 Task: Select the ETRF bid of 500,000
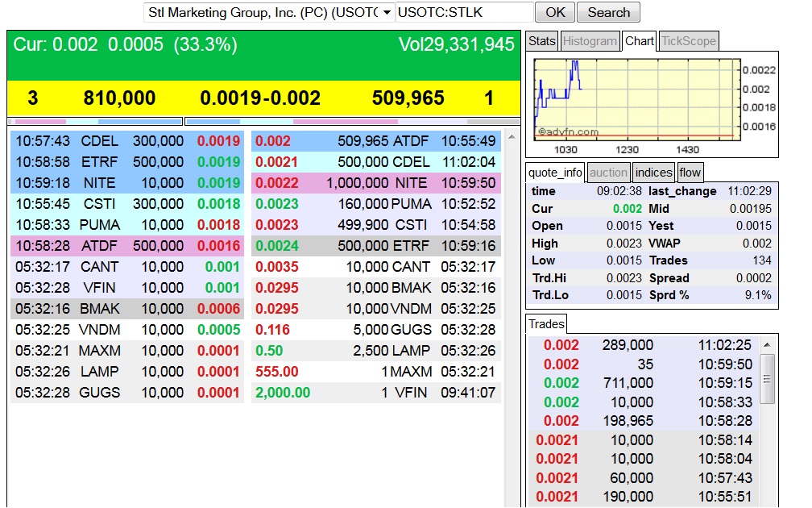coord(127,162)
